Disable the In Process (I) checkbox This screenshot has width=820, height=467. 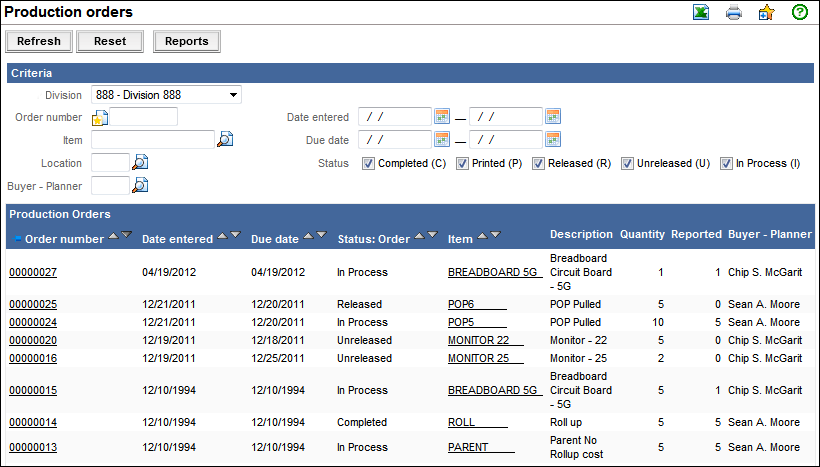[x=726, y=163]
